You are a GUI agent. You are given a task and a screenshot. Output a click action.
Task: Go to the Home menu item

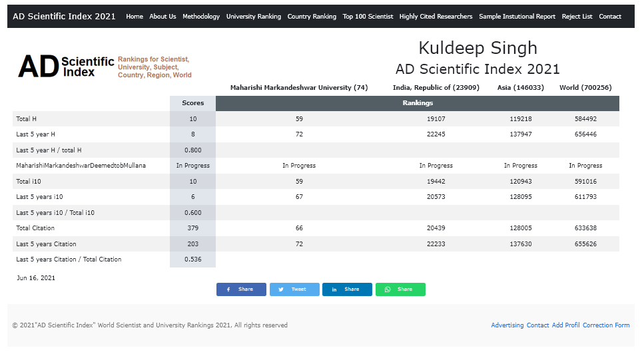click(x=135, y=17)
